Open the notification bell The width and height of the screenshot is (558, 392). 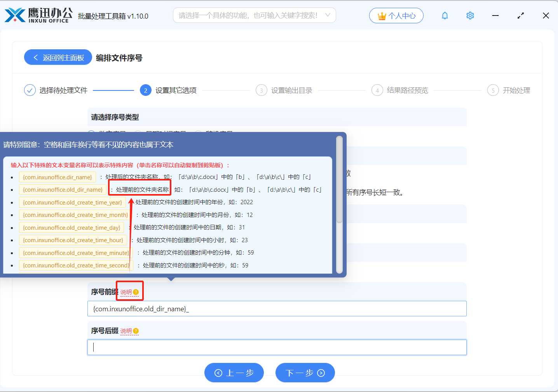(445, 16)
